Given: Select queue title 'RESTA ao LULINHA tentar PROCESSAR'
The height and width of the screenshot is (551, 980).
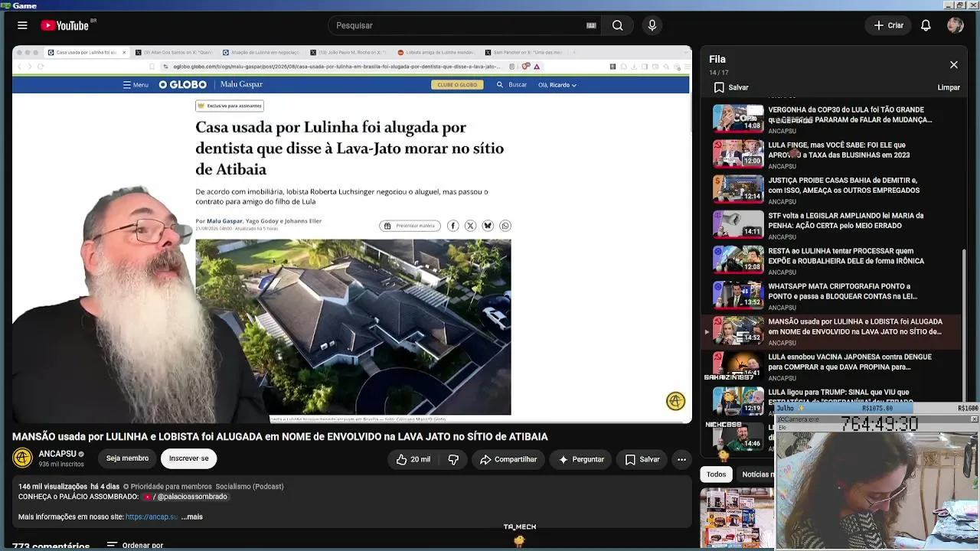Looking at the screenshot, I should [x=846, y=256].
